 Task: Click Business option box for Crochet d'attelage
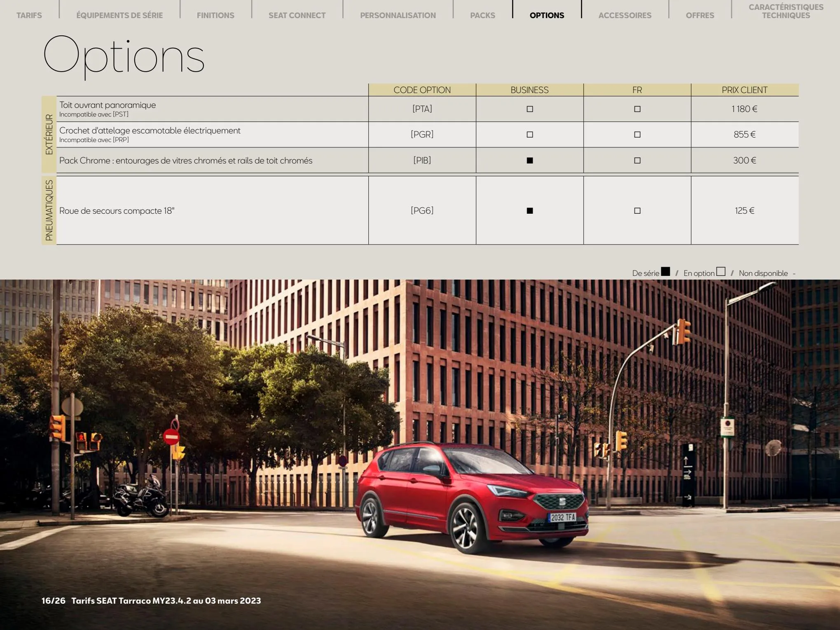click(530, 135)
